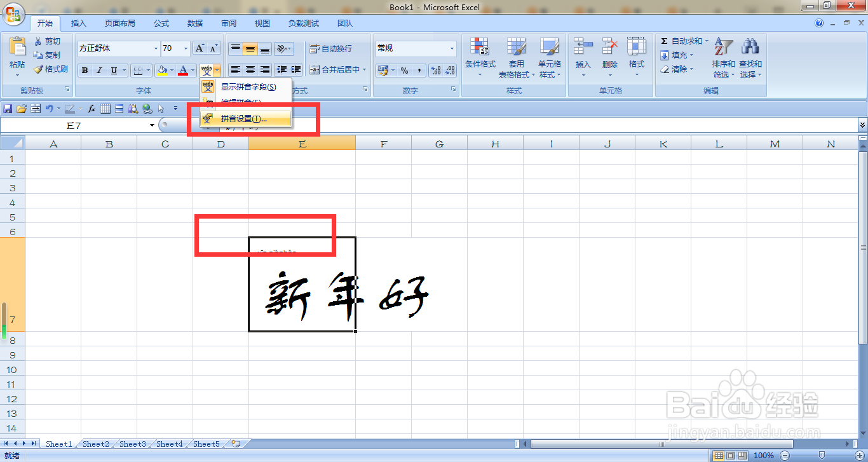This screenshot has width=868, height=462.
Task: Open Conditional Formatting (条件格式)
Action: pyautogui.click(x=480, y=57)
